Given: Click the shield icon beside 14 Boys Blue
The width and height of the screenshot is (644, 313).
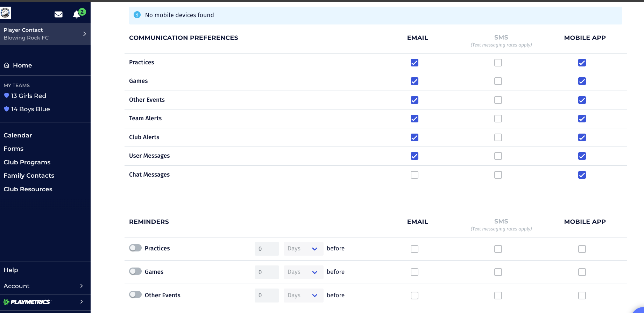Looking at the screenshot, I should click(6, 109).
